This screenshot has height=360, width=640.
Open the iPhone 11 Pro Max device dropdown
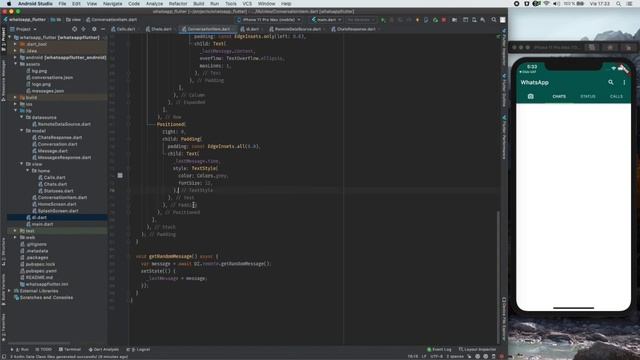[269, 20]
